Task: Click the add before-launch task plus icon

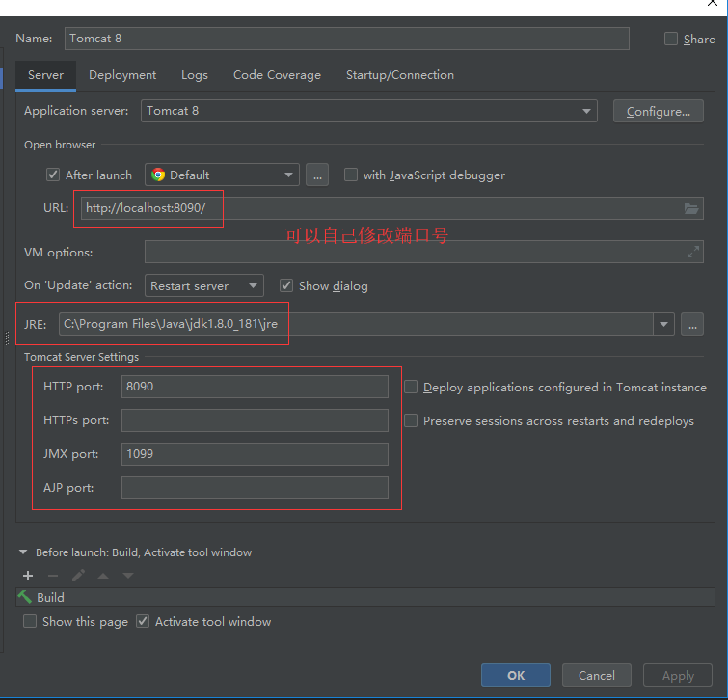Action: coord(28,576)
